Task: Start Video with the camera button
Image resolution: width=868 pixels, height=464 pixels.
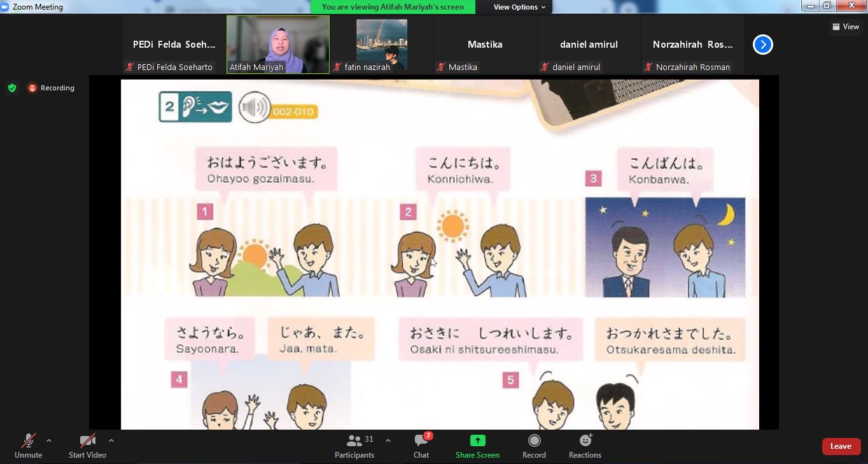Action: tap(87, 446)
